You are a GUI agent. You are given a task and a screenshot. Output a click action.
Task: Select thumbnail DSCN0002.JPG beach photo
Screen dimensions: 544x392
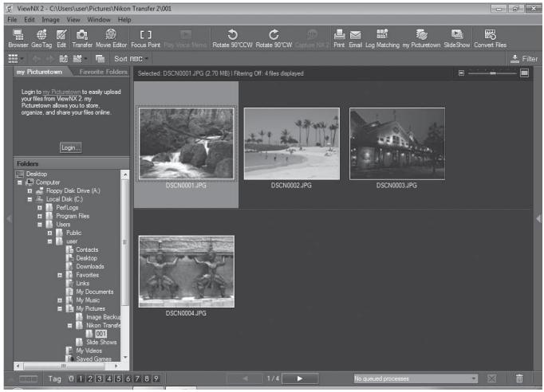tap(291, 143)
